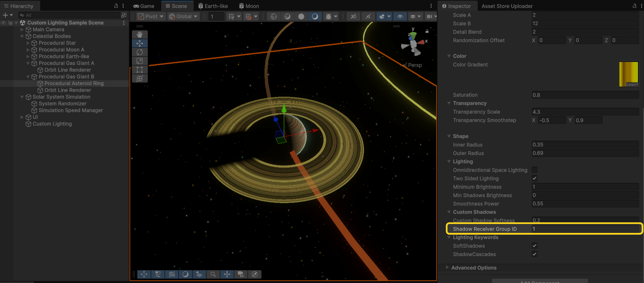
Task: Click the Inspector lock icon
Action: coord(634,6)
